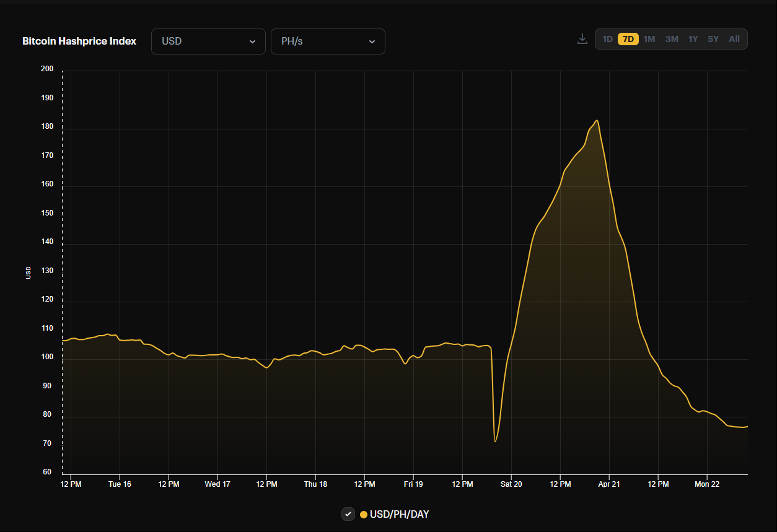The image size is (777, 532).
Task: Choose the 1M time range
Action: tap(649, 39)
